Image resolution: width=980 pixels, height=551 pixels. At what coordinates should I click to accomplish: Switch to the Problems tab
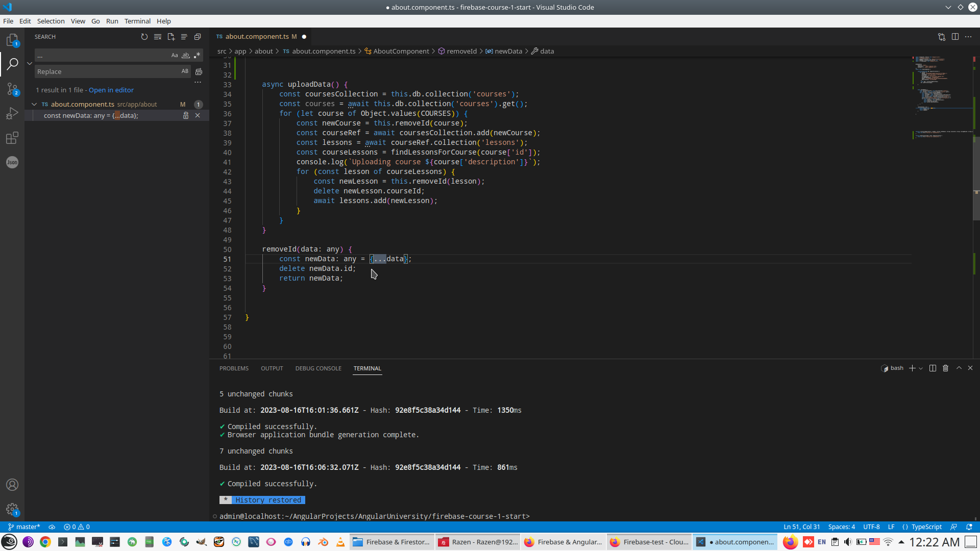pyautogui.click(x=234, y=368)
